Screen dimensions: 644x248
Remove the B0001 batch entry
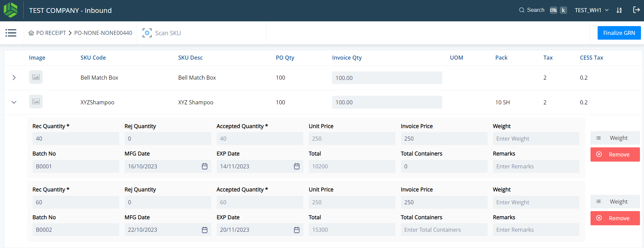[615, 154]
